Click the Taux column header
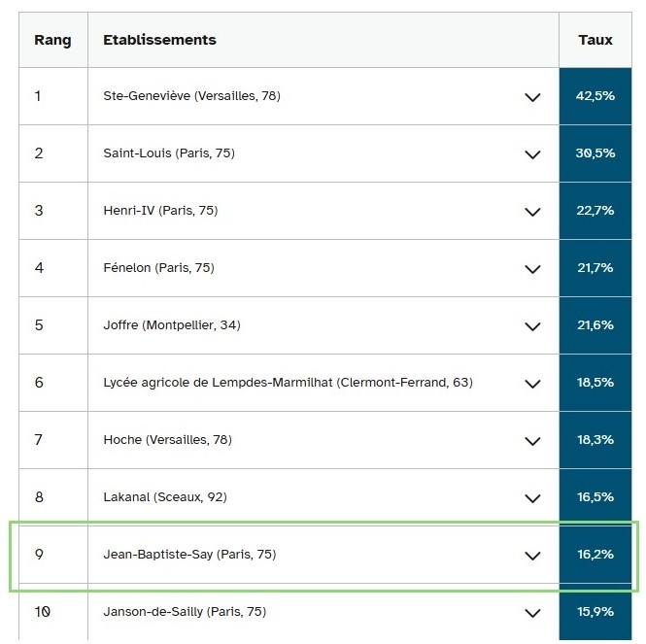Viewport: 646px width, 644px height. point(595,40)
